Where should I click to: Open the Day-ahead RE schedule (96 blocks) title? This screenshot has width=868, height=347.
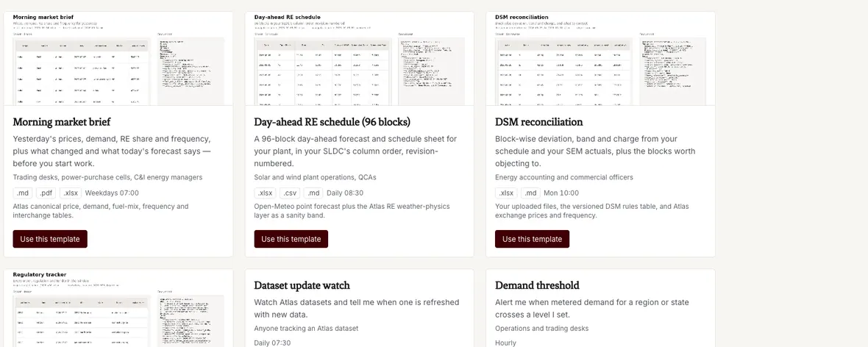point(332,122)
